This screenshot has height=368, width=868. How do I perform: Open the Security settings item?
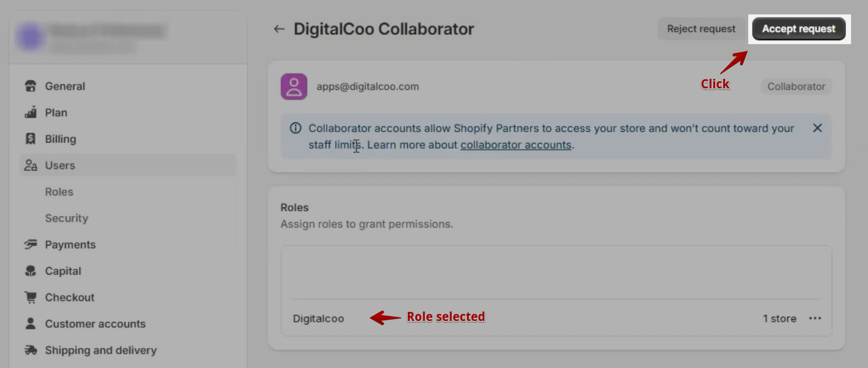[x=66, y=218]
